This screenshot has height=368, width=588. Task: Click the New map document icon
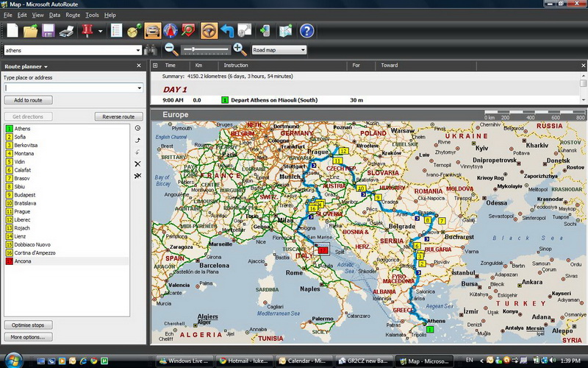[x=12, y=31]
